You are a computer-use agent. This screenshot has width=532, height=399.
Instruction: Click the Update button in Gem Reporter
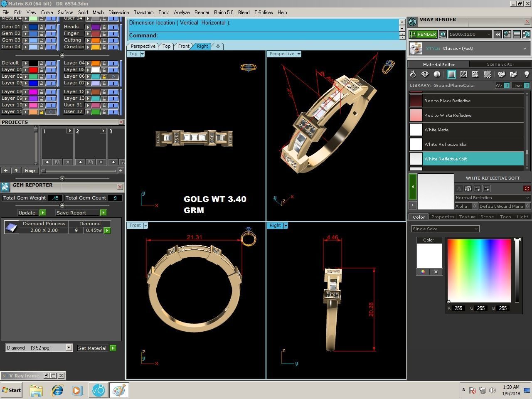click(x=32, y=213)
